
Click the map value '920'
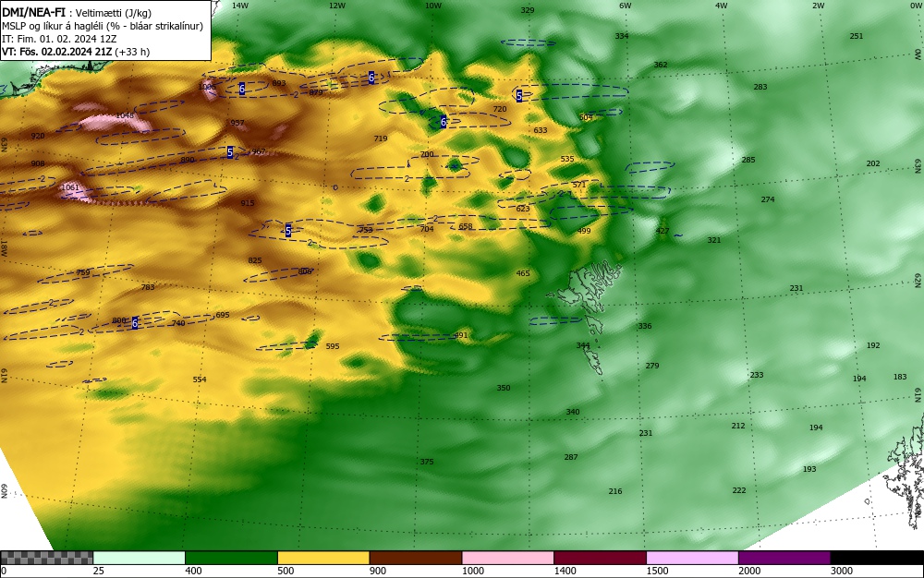click(x=38, y=136)
